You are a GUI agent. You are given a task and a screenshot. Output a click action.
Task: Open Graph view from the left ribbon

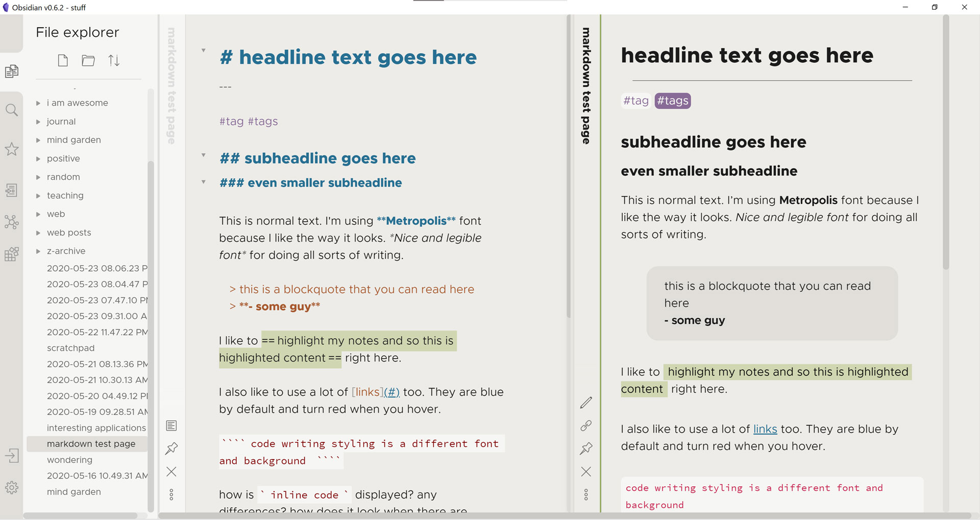(12, 222)
